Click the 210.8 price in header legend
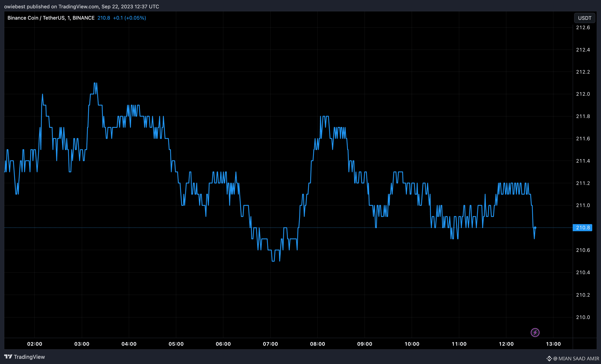 [104, 18]
